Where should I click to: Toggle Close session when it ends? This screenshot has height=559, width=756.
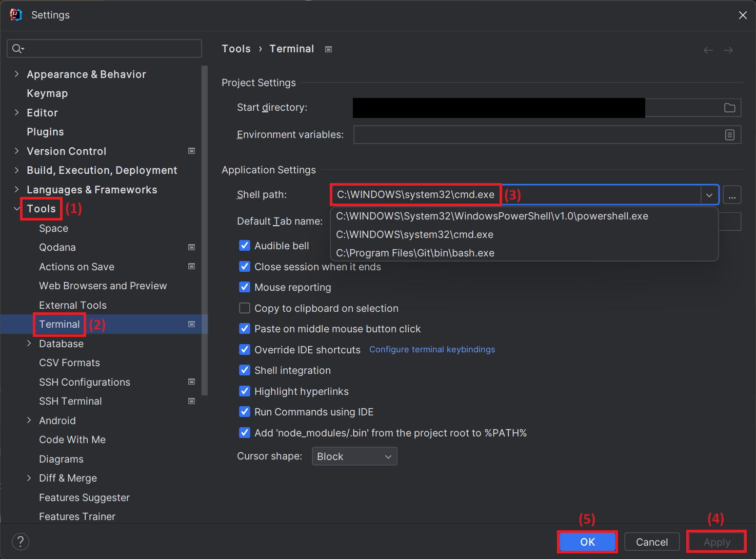pos(245,267)
